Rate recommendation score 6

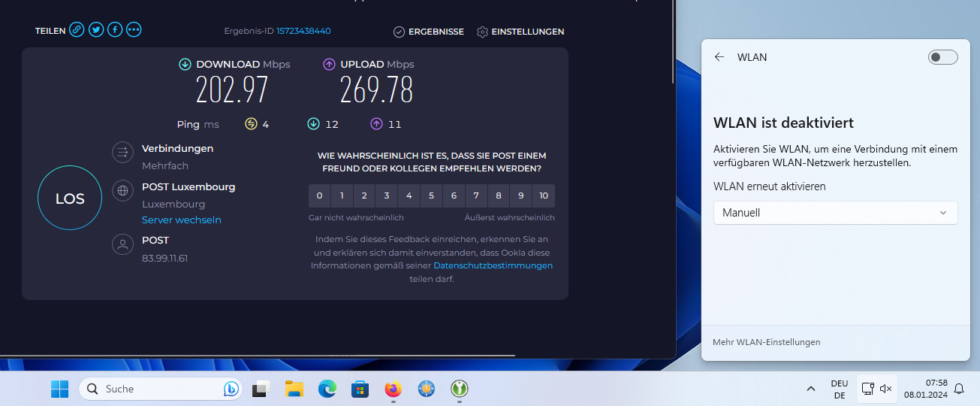[x=454, y=195]
